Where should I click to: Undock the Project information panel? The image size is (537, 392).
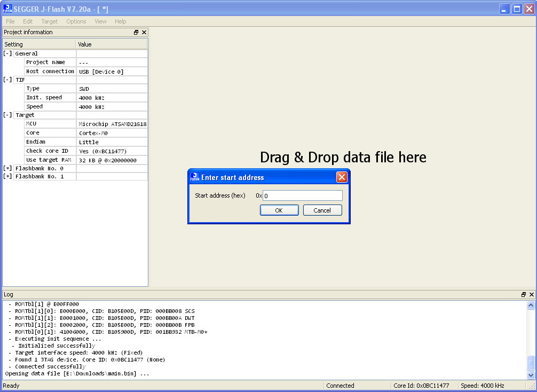click(136, 32)
